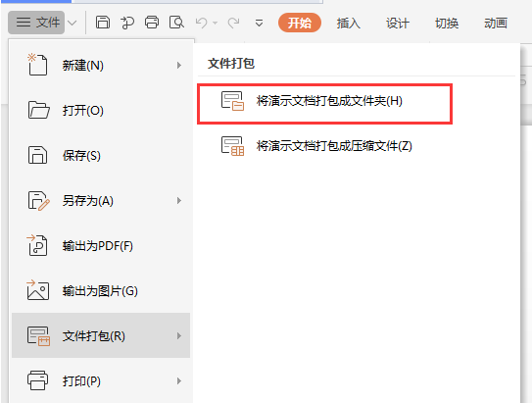Expand the 新建(N) submenu arrow
Viewport: 532px width, 403px height.
[x=179, y=65]
